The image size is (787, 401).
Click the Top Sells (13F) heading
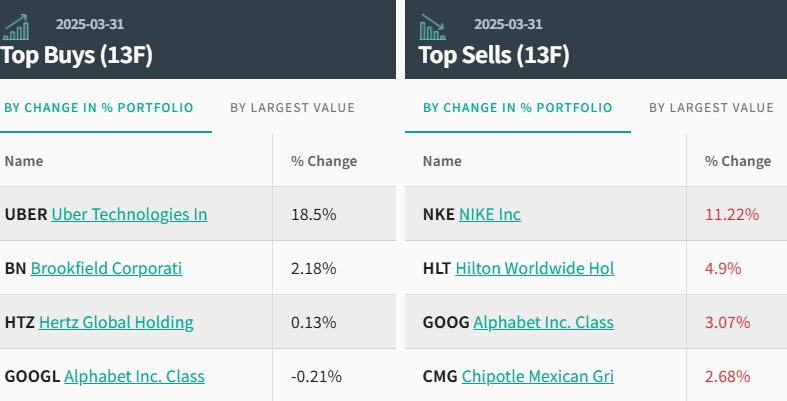(494, 55)
